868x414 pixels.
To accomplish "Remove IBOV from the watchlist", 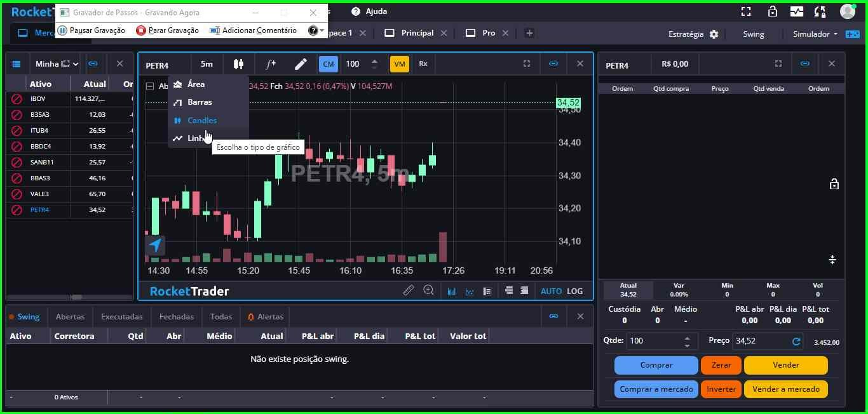I will tap(17, 99).
